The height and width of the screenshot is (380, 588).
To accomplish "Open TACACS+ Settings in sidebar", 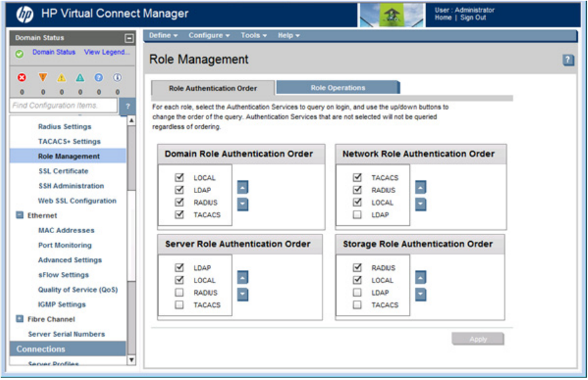I will 69,141.
